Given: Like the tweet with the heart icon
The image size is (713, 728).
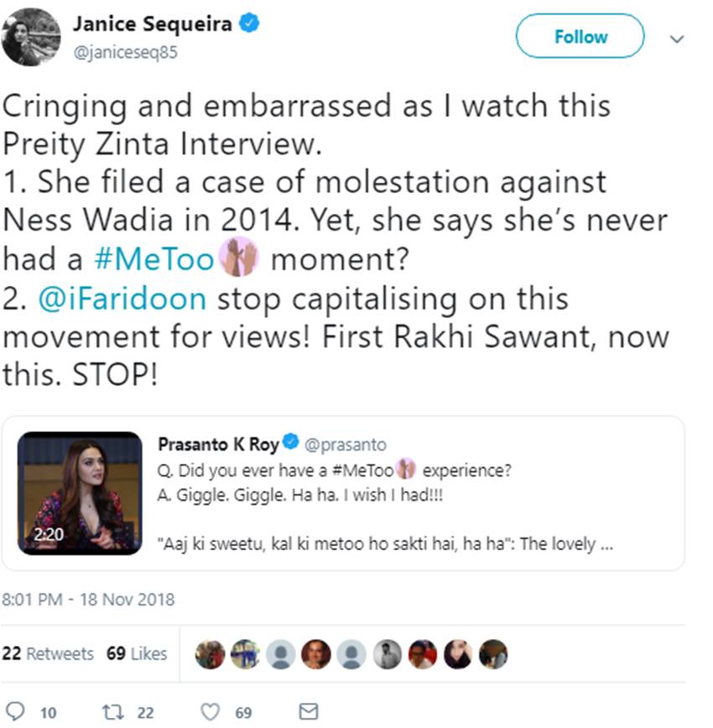Looking at the screenshot, I should click(x=210, y=712).
